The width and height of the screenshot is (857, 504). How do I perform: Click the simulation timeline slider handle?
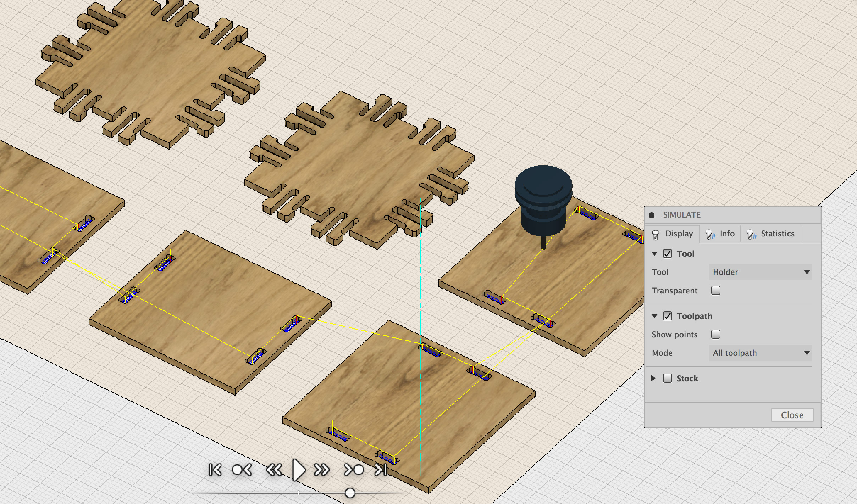pos(350,493)
